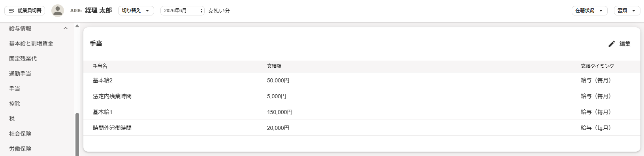644x156 pixels.
Task: Click the sidebar scroll up arrow
Action: tap(77, 26)
